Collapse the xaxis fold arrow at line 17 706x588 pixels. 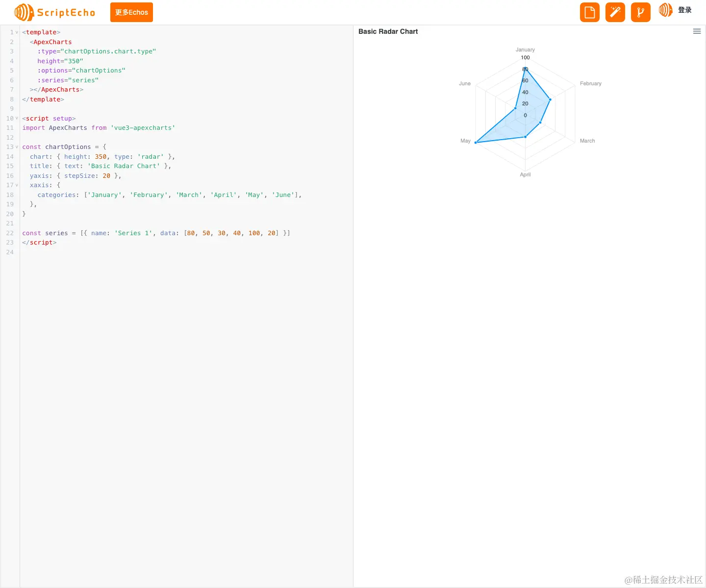[x=17, y=185]
